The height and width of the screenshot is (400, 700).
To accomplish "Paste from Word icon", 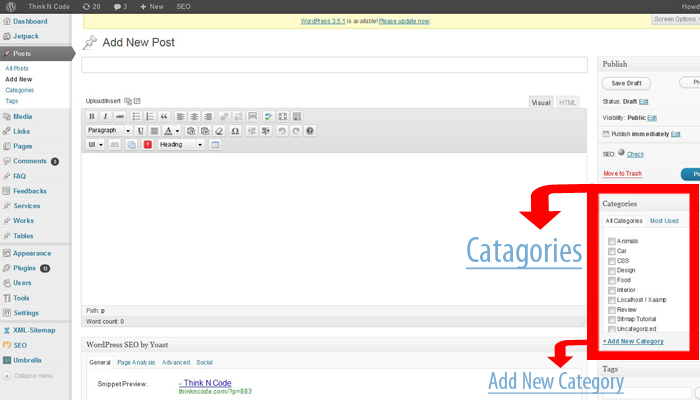I will point(205,131).
